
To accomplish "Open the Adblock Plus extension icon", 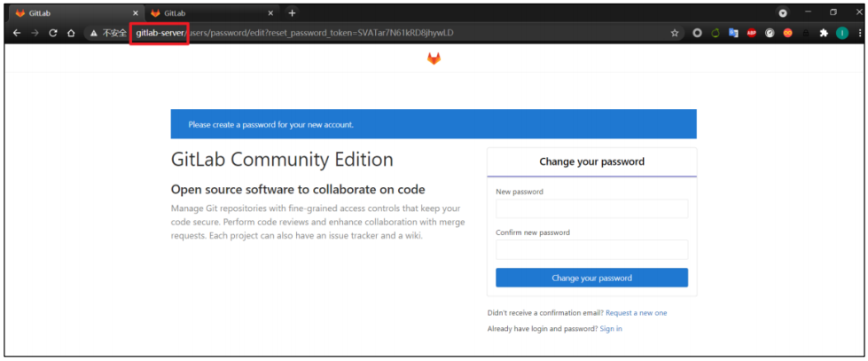I will 751,33.
